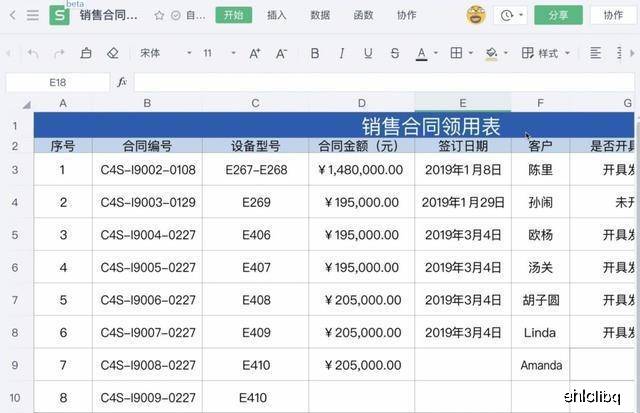Open the hamburger menu
Screen dimensions: 640x413
point(33,16)
